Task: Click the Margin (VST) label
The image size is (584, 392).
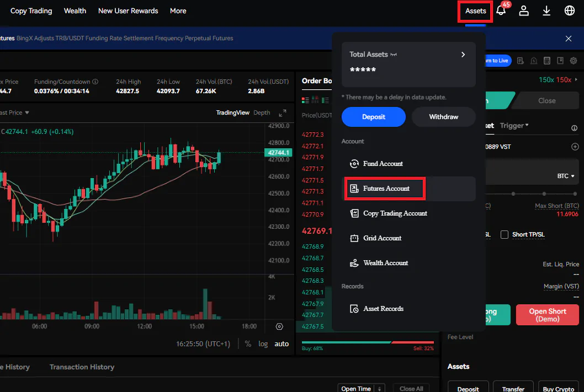Action: (x=561, y=286)
